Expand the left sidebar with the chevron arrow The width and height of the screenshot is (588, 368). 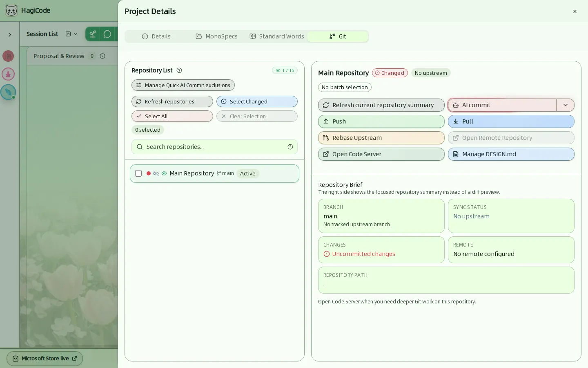10,35
